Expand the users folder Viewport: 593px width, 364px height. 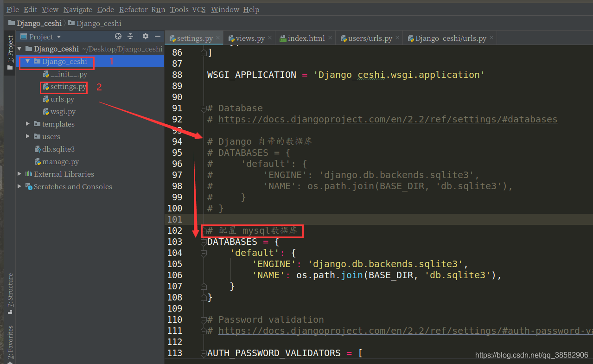(x=27, y=136)
